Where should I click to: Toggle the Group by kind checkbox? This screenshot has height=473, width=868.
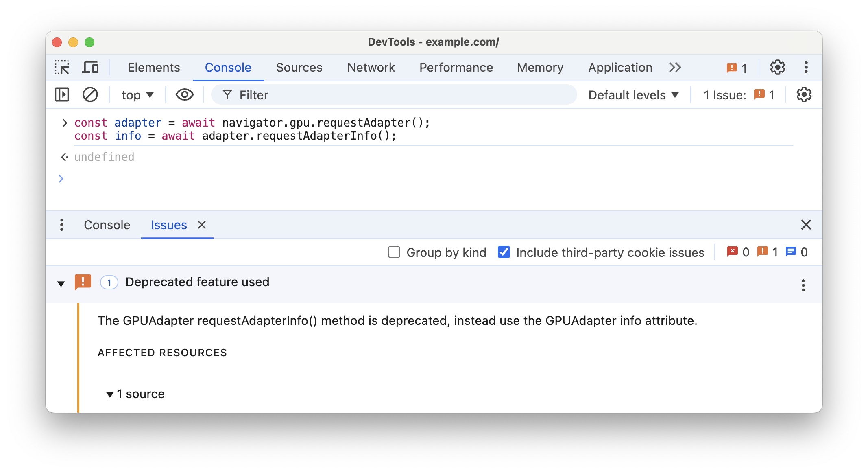(394, 252)
